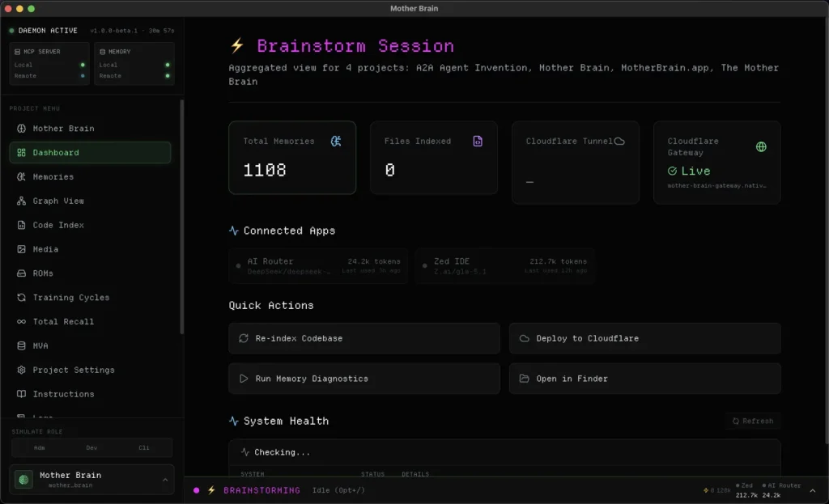Click the Instructions book icon
The width and height of the screenshot is (829, 504).
coord(21,394)
